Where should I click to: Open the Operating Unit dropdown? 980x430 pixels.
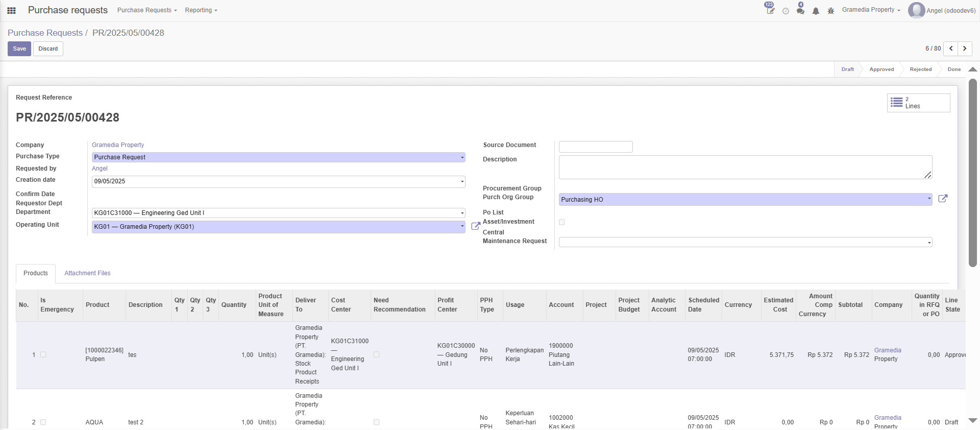click(278, 227)
